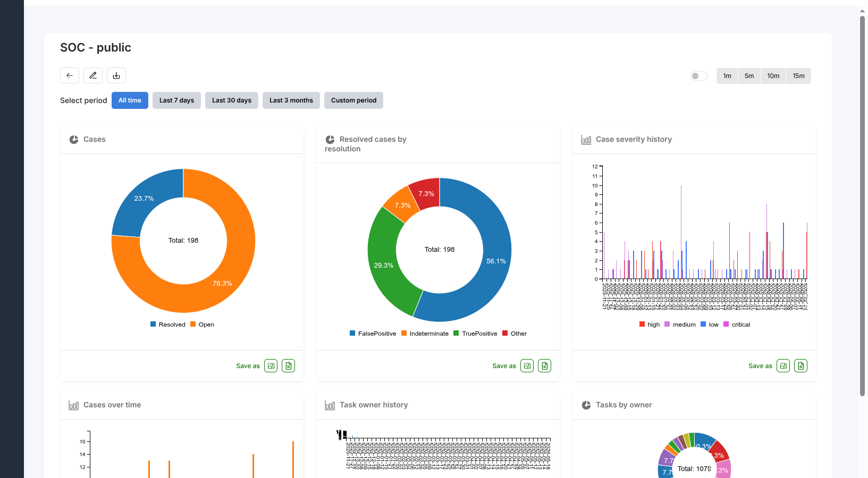868x478 pixels.
Task: Toggle Indeterminate legend entry
Action: point(425,334)
